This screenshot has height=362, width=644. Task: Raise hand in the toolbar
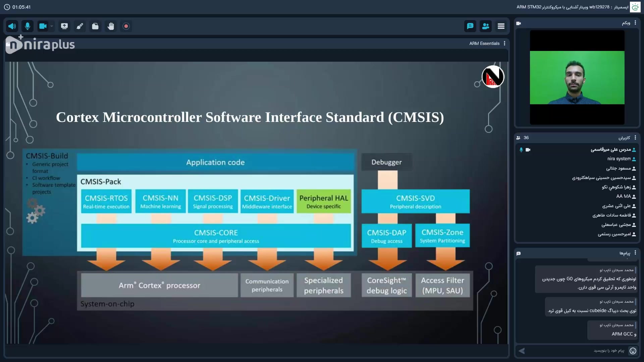[111, 26]
